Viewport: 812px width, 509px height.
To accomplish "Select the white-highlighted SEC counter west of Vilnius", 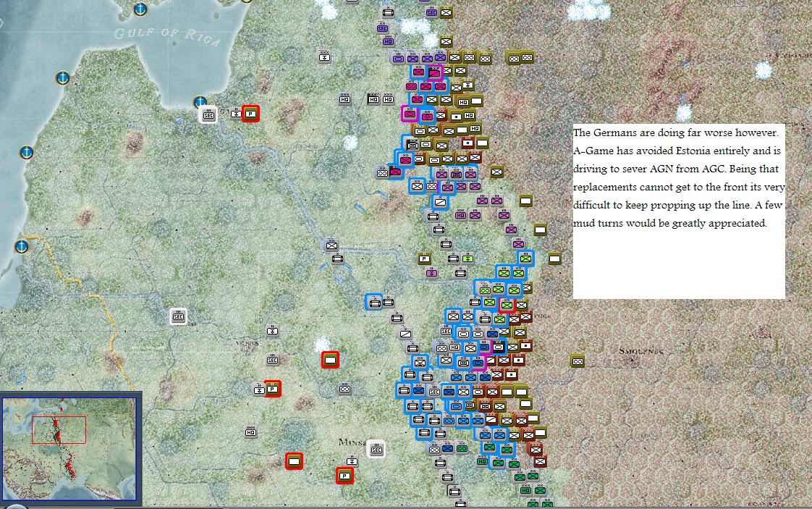I will [x=178, y=316].
